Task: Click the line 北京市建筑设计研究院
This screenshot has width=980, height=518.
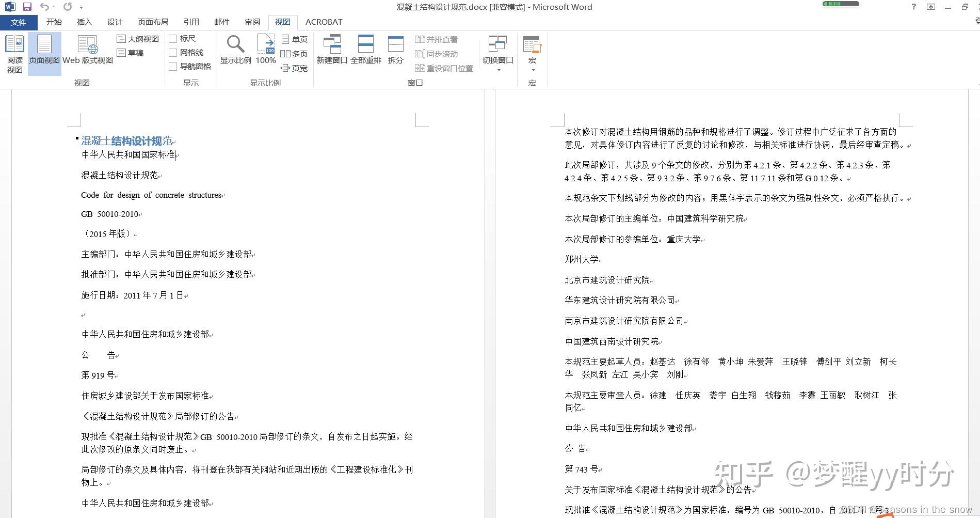Action: tap(607, 280)
